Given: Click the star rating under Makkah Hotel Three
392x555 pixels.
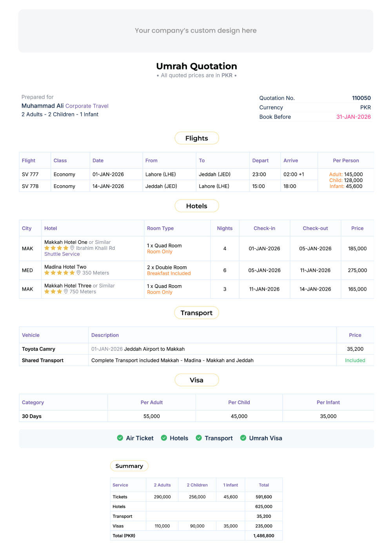Looking at the screenshot, I should coord(53,291).
